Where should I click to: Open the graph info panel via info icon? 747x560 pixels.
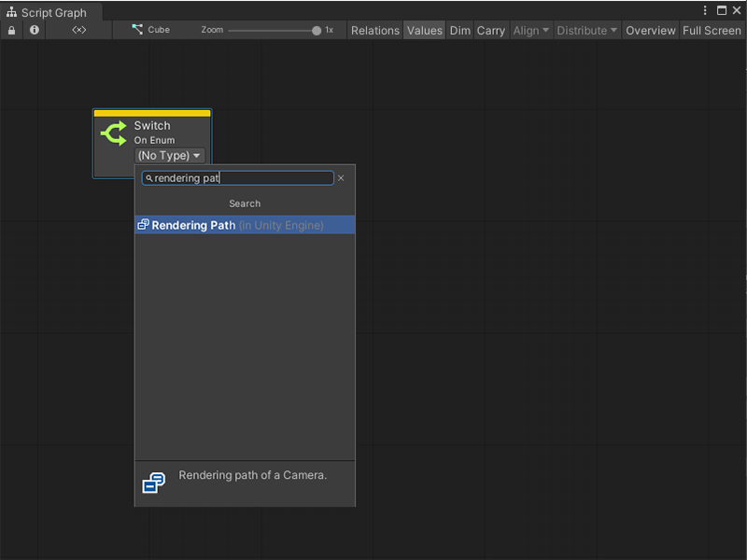(x=34, y=30)
